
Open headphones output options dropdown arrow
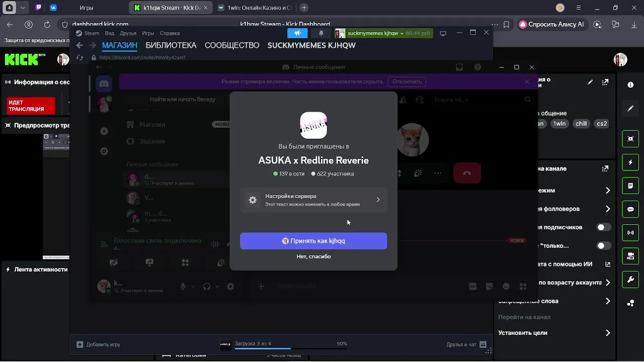tap(217, 286)
